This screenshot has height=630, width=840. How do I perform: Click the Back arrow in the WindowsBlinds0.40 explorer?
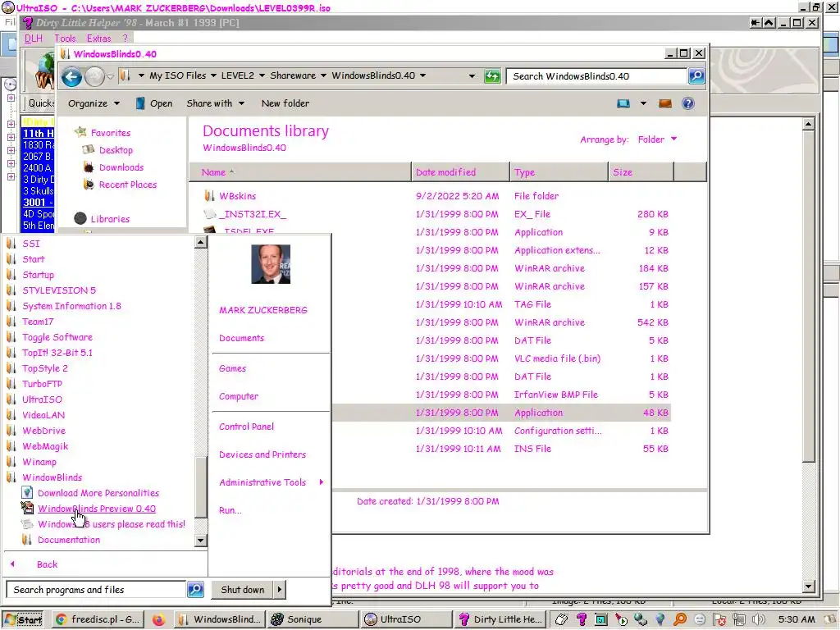point(71,76)
